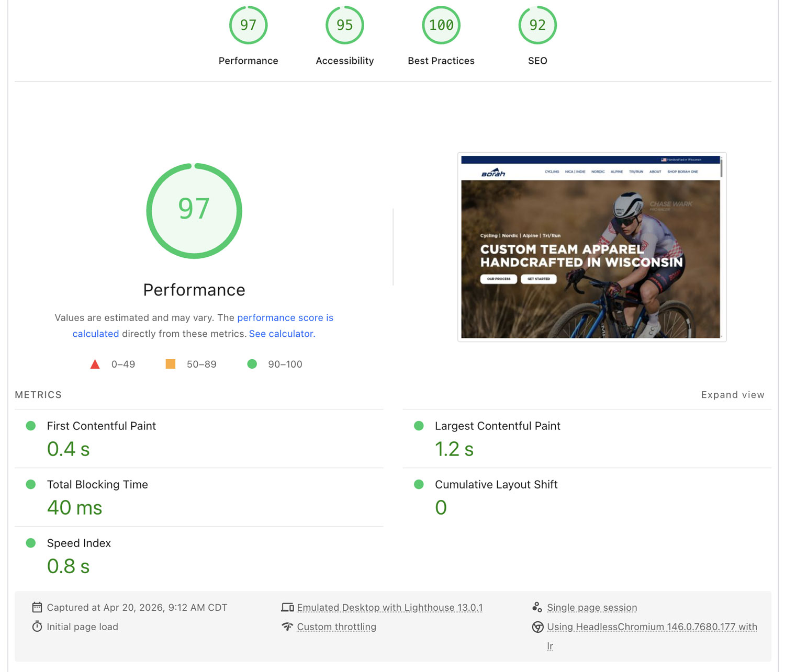Click the large 97 Performance gauge
Viewport: 785px width, 672px height.
pyautogui.click(x=194, y=211)
